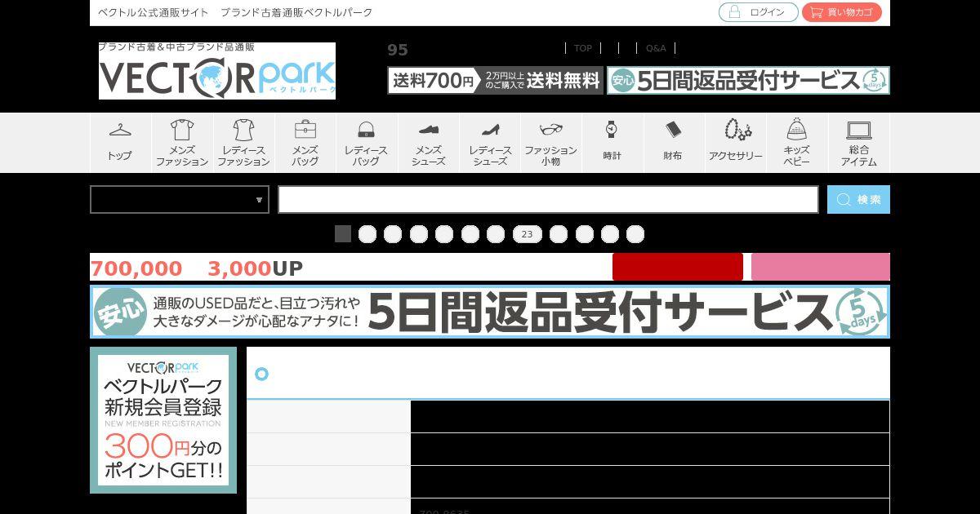Click small 5日間返品受付サービス header banner

pos(748,80)
